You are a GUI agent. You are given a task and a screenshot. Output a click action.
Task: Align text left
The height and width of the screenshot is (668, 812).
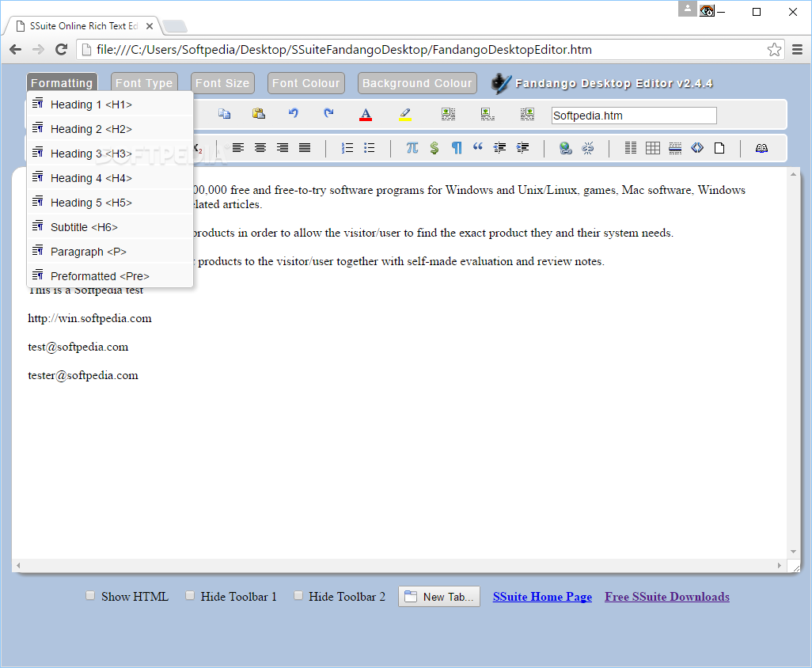[238, 148]
